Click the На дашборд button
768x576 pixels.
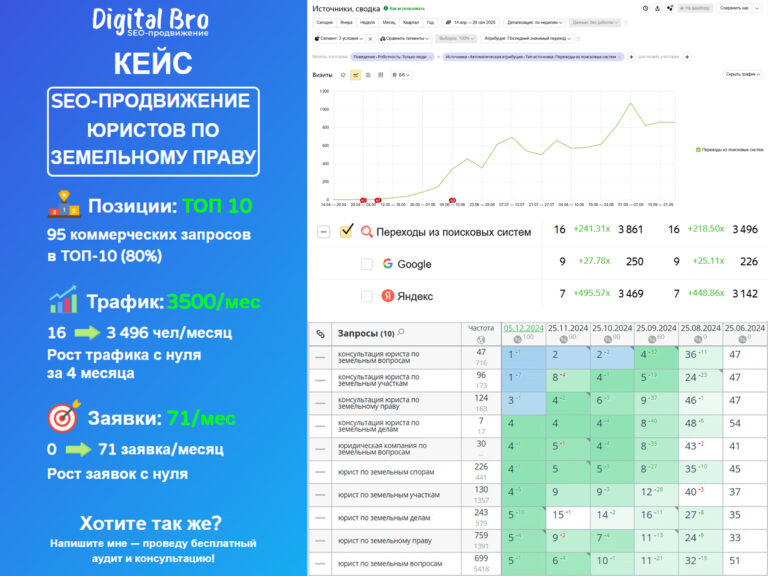696,8
